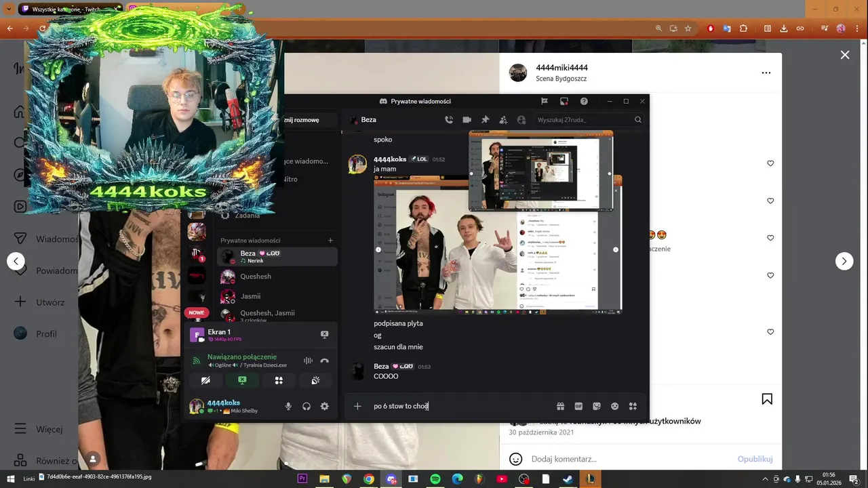
Task: Open the GIF picker in Discord
Action: [x=578, y=406]
